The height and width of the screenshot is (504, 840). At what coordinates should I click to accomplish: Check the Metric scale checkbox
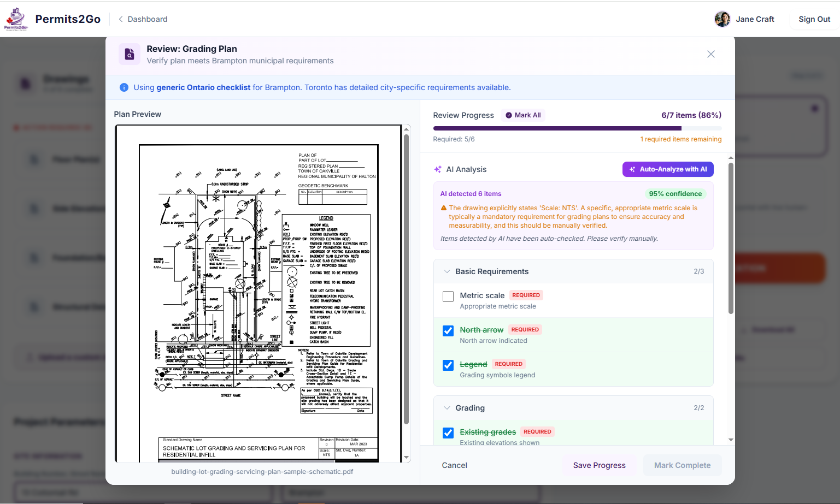tap(448, 297)
